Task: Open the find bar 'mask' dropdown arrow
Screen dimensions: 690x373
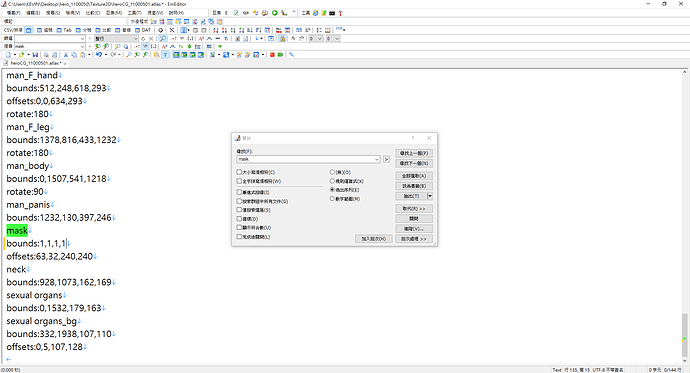Action: 82,46
